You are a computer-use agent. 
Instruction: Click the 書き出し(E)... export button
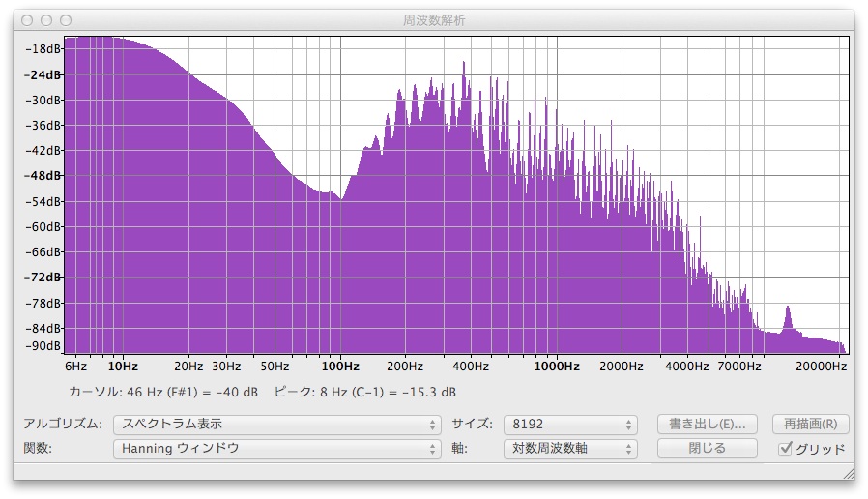tap(707, 425)
